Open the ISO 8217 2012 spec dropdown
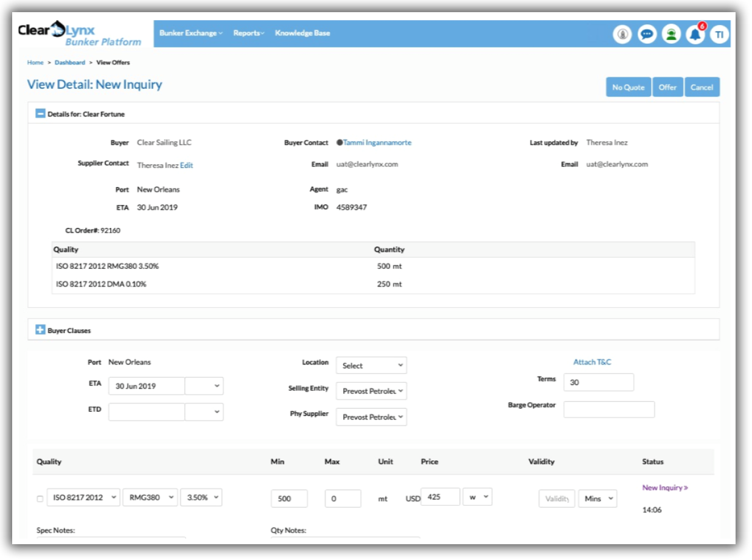 [x=83, y=497]
